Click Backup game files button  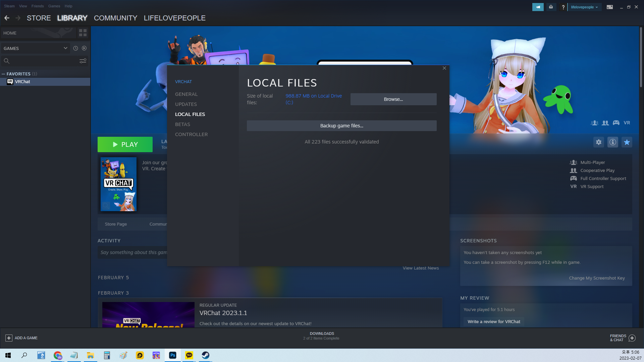pos(342,126)
